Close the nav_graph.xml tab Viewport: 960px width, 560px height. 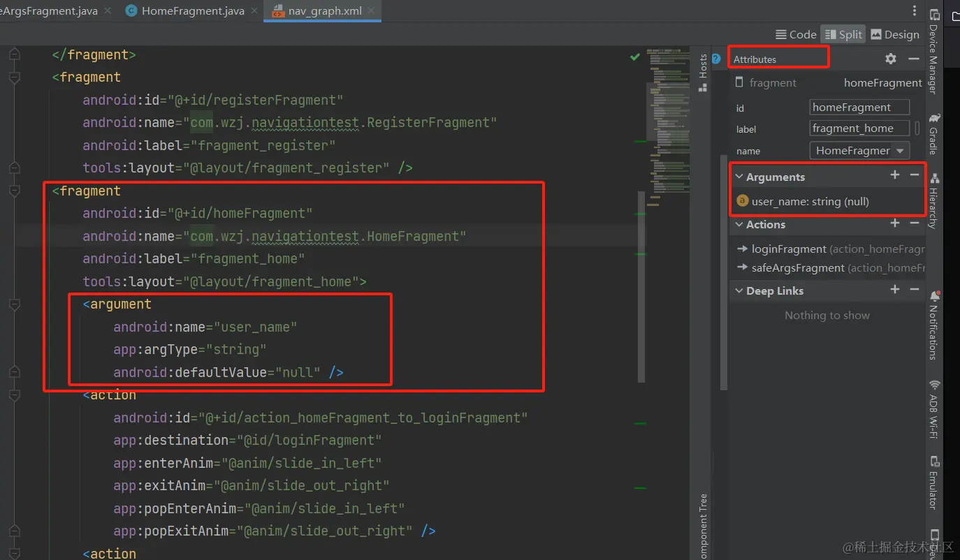[x=370, y=11]
